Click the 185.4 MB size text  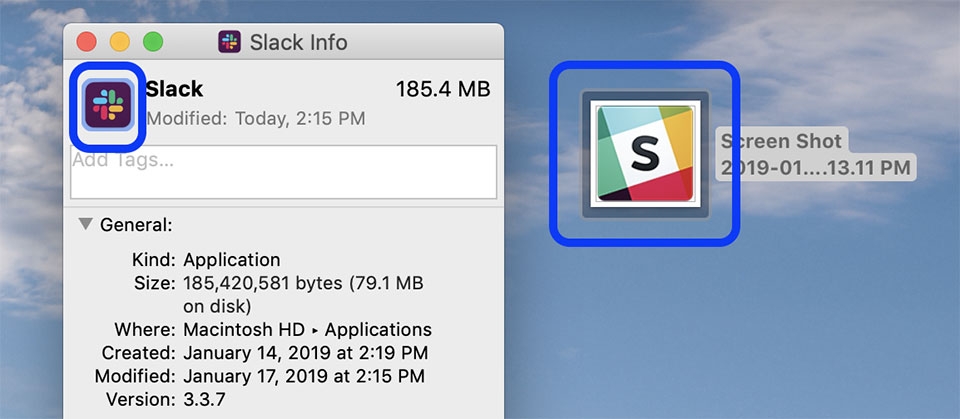[x=443, y=89]
